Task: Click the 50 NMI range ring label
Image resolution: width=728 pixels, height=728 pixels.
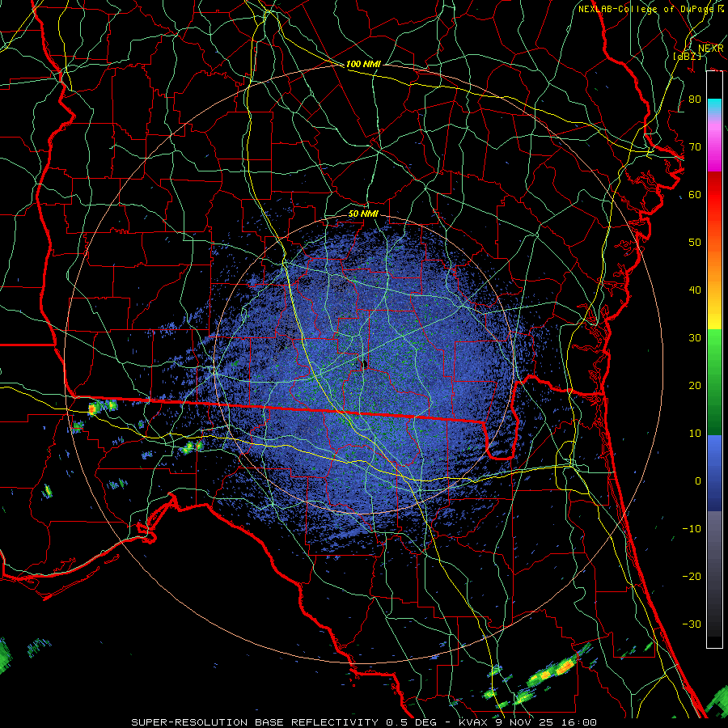Action: tap(363, 214)
